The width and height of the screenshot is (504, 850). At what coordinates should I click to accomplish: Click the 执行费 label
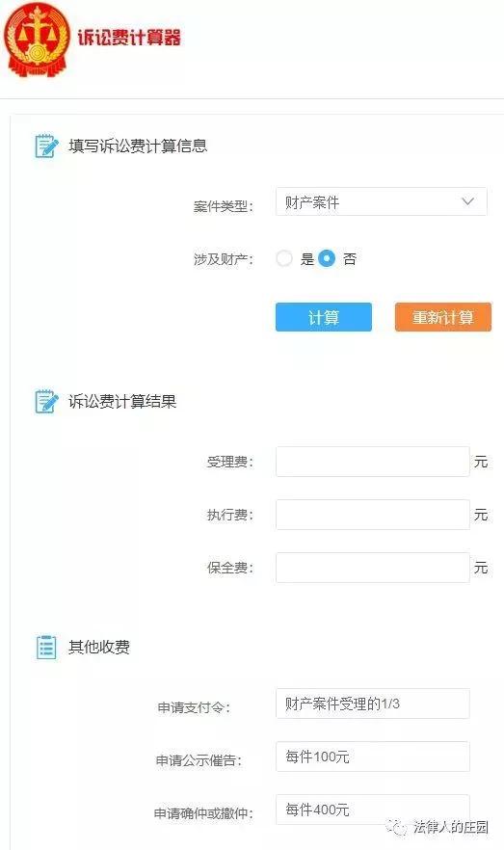[229, 515]
